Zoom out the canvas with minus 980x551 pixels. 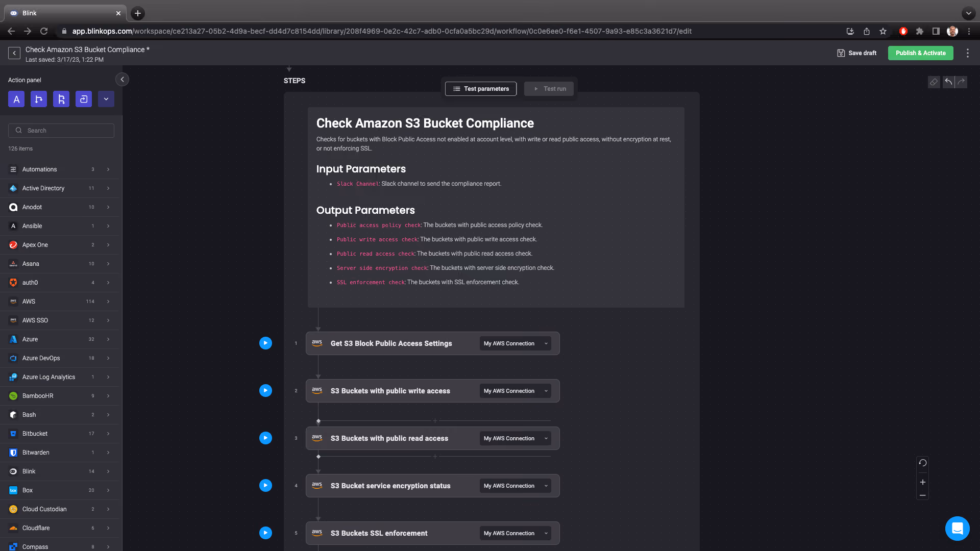click(922, 495)
